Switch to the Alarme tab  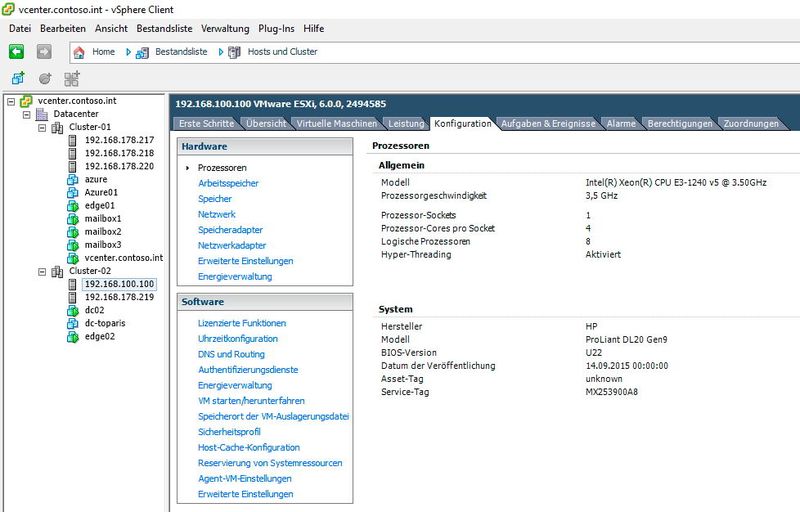pos(621,123)
